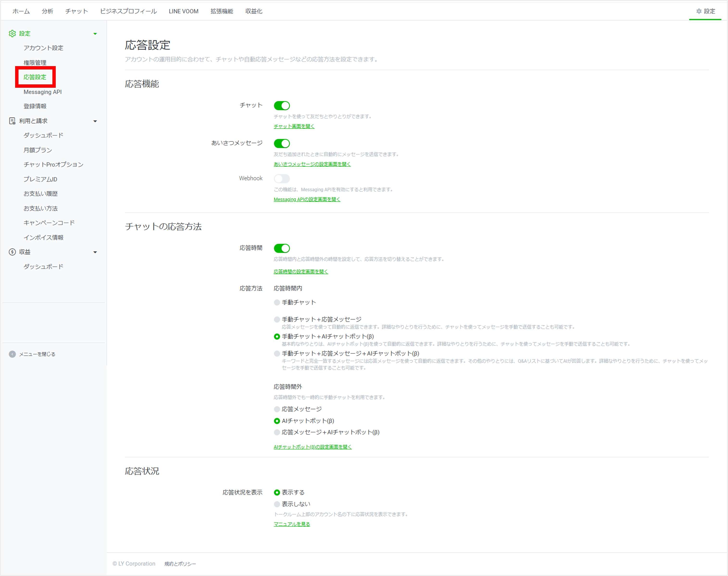Collapse the 設定 sidebar section

pyautogui.click(x=95, y=33)
